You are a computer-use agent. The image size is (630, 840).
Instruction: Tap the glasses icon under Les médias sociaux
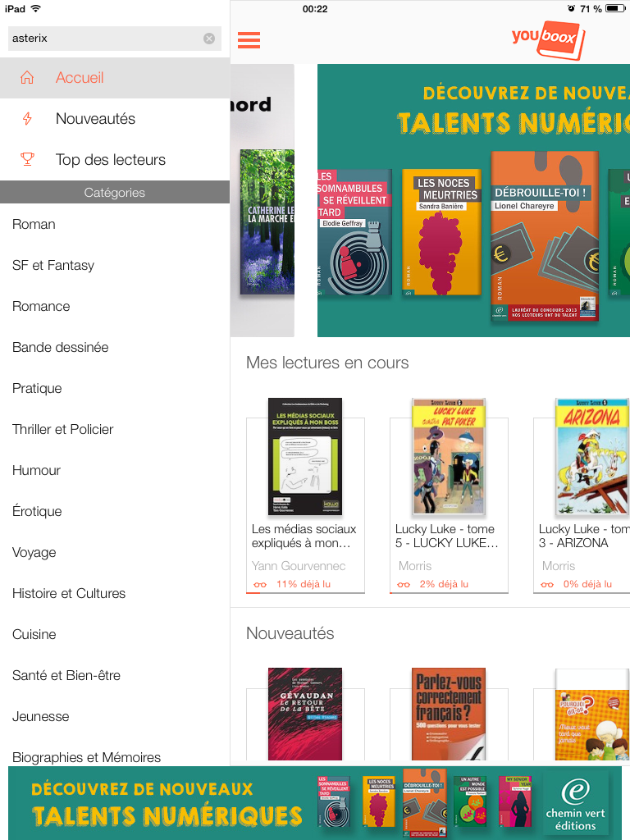(260, 584)
